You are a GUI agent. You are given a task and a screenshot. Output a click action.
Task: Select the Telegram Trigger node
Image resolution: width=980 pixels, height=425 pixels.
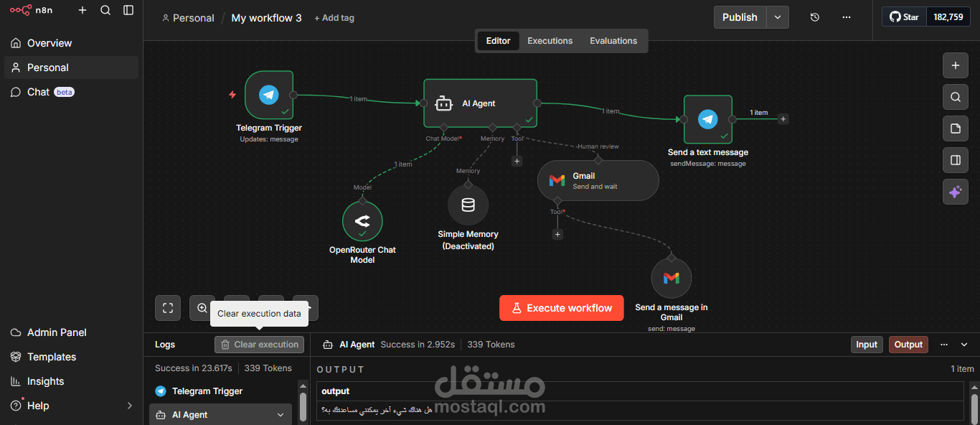pos(269,95)
